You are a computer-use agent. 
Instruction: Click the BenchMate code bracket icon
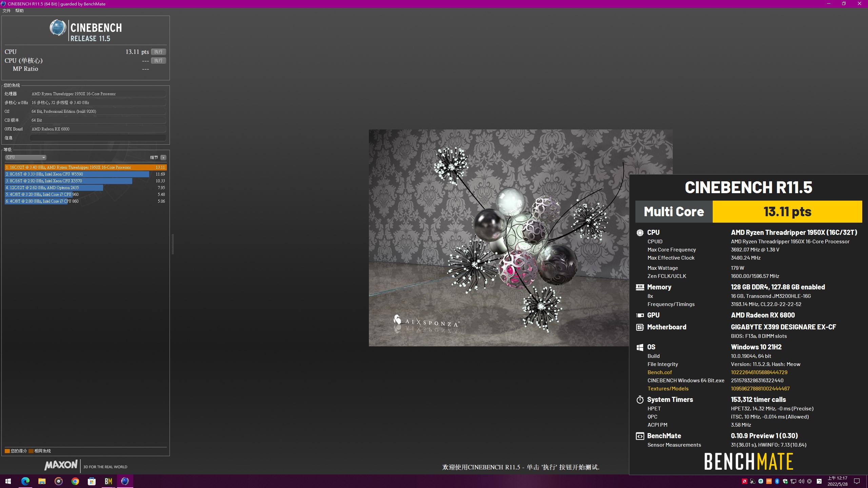pos(640,436)
